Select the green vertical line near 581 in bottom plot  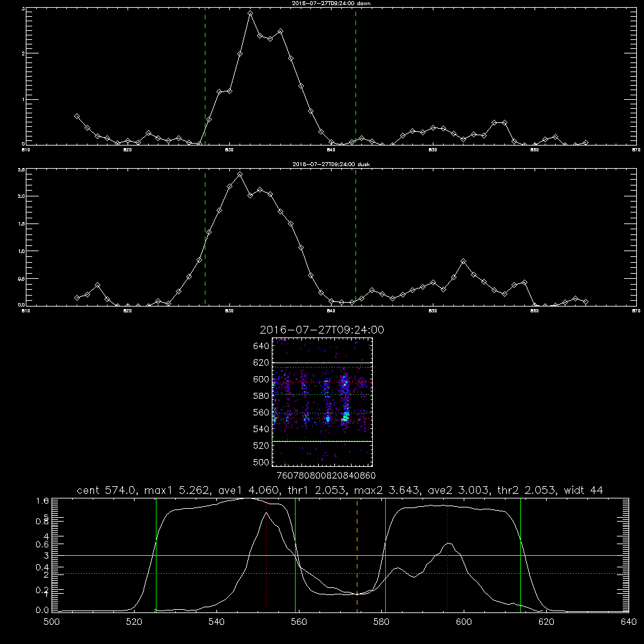[x=385, y=554]
